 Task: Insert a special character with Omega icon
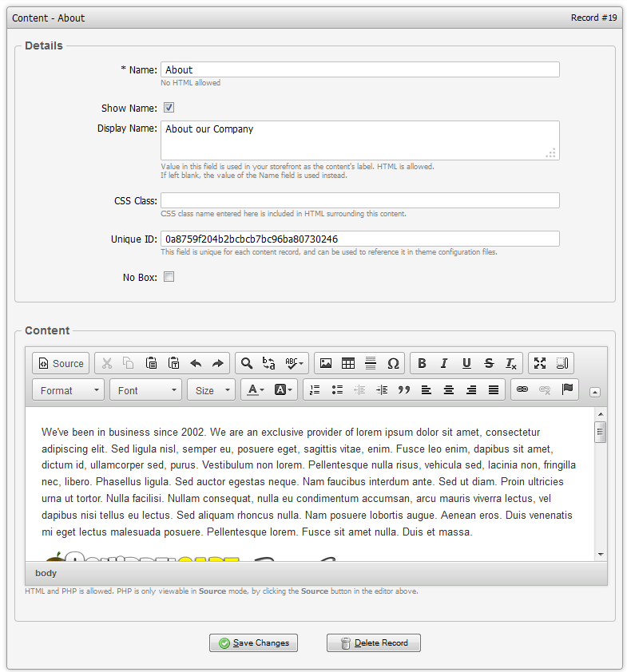click(393, 363)
